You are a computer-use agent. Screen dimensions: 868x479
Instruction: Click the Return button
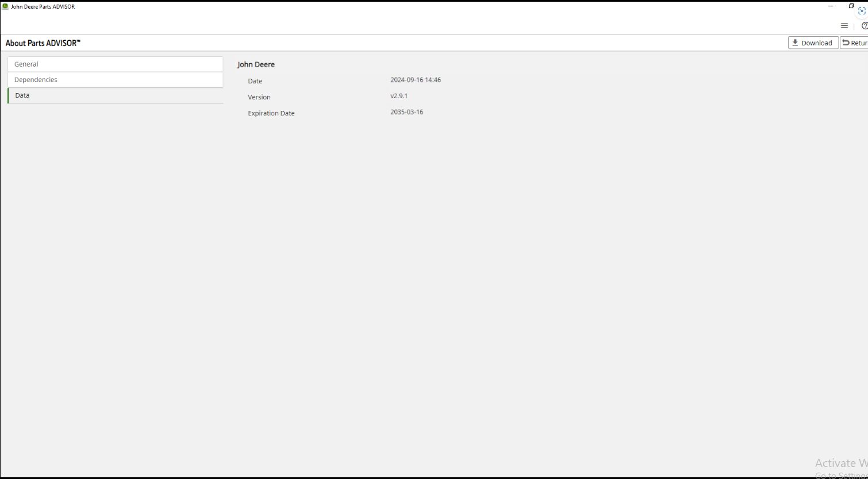click(854, 43)
